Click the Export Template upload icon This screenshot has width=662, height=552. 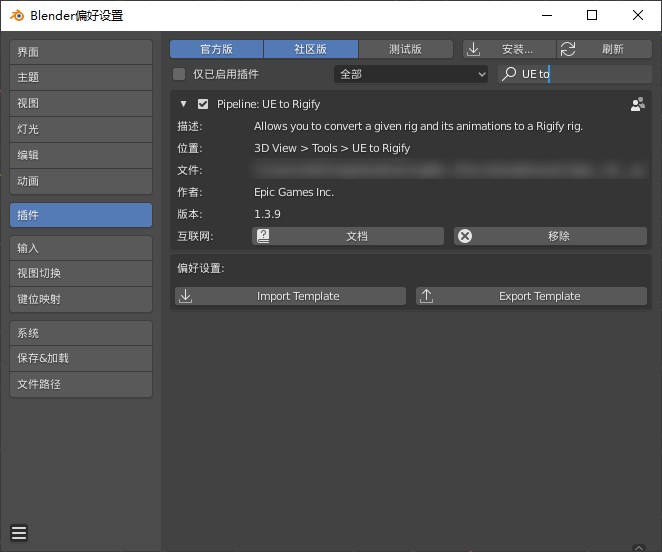click(x=426, y=296)
